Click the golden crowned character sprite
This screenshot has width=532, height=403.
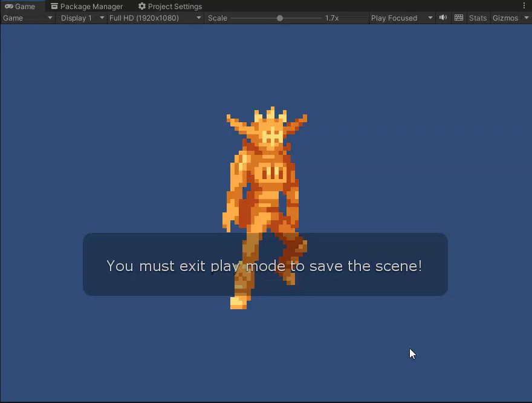pos(265,208)
